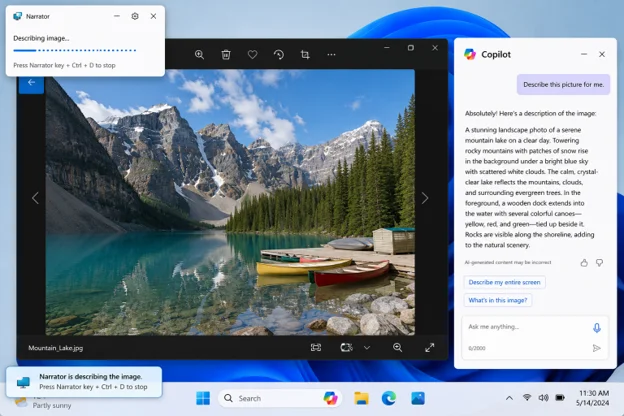This screenshot has width=624, height=416.
Task: Click AI-generated content may be incorrect notice
Action: click(x=508, y=262)
